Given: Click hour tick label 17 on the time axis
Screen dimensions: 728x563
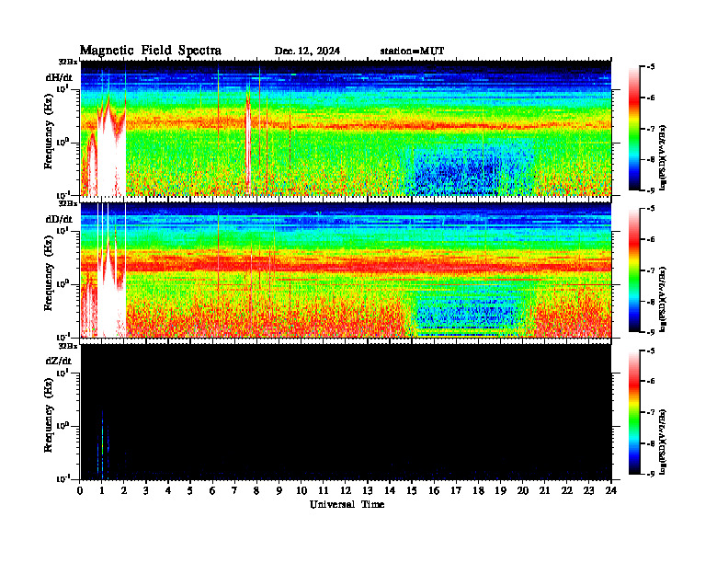Looking at the screenshot, I should pos(456,490).
